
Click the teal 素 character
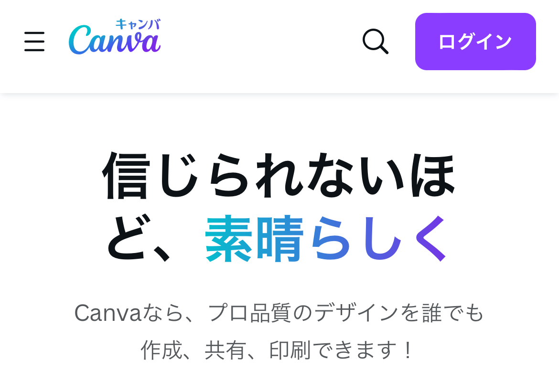click(229, 238)
